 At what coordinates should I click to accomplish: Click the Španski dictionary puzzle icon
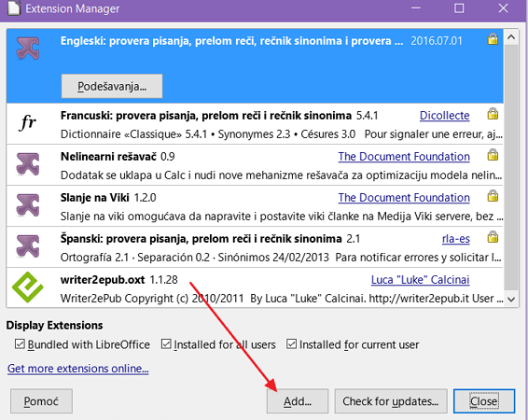28,246
